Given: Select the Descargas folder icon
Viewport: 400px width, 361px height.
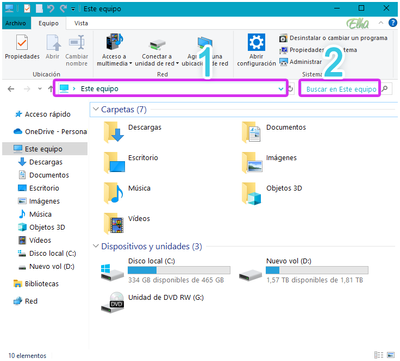Looking at the screenshot, I should tap(114, 132).
